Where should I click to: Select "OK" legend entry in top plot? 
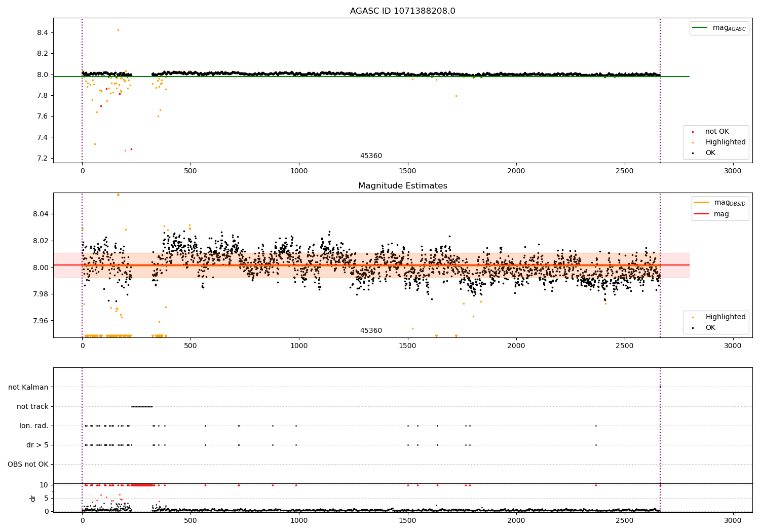click(x=710, y=153)
